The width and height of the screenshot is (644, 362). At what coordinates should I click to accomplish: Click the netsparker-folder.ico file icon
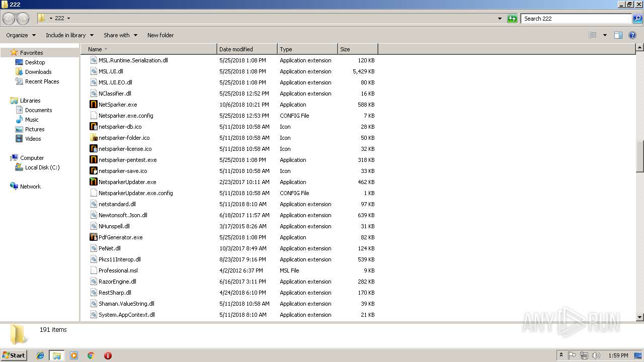93,138
